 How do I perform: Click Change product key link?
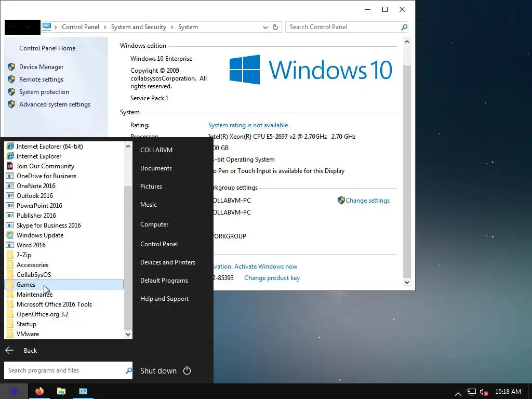(x=272, y=278)
